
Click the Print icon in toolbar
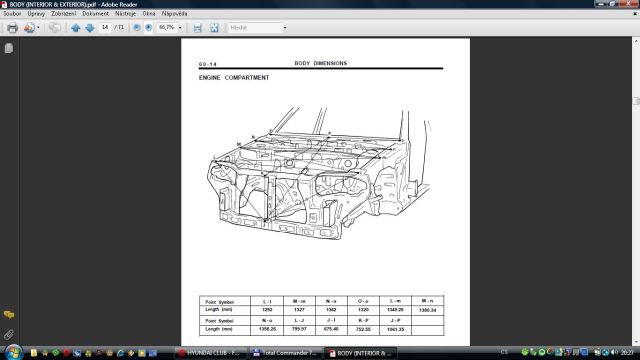tap(12, 28)
